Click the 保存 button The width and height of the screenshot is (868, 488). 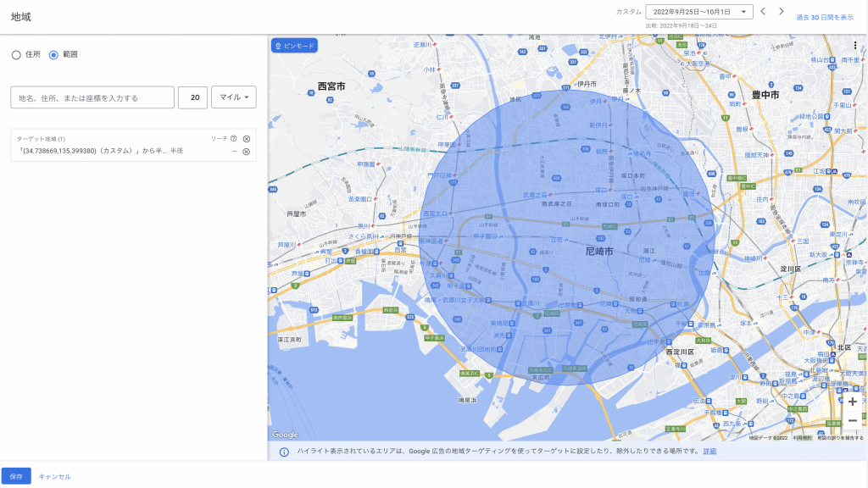tap(16, 476)
